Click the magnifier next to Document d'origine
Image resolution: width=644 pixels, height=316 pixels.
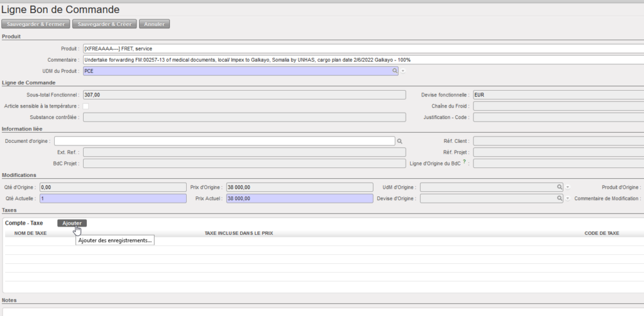click(399, 142)
